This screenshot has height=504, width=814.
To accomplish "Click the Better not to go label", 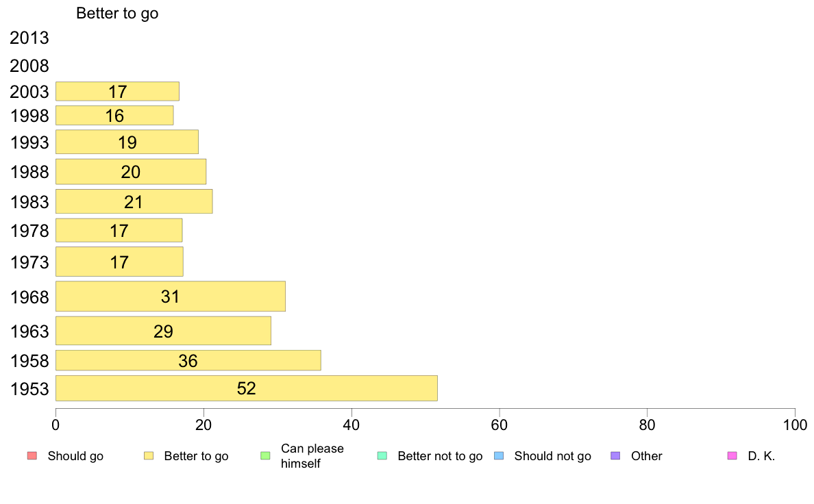I will [x=440, y=456].
